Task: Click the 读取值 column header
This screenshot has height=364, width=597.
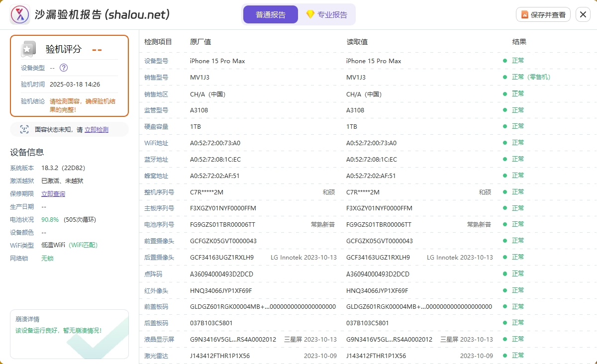Action: pos(357,42)
